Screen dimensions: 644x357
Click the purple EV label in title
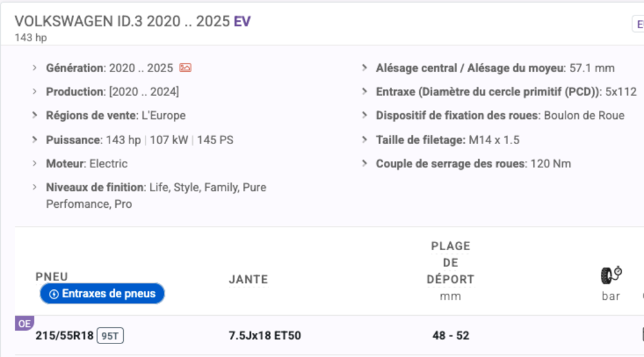[x=242, y=21]
